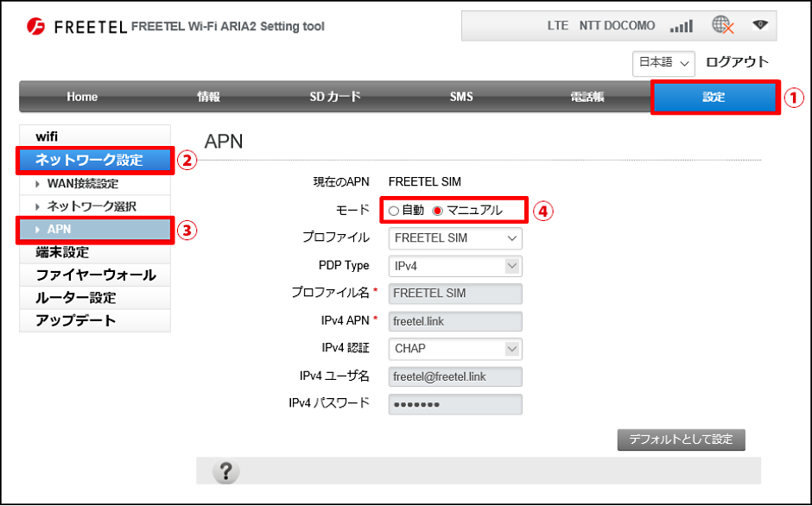
Task: Open the 端末設定 sidebar section
Action: click(x=95, y=252)
